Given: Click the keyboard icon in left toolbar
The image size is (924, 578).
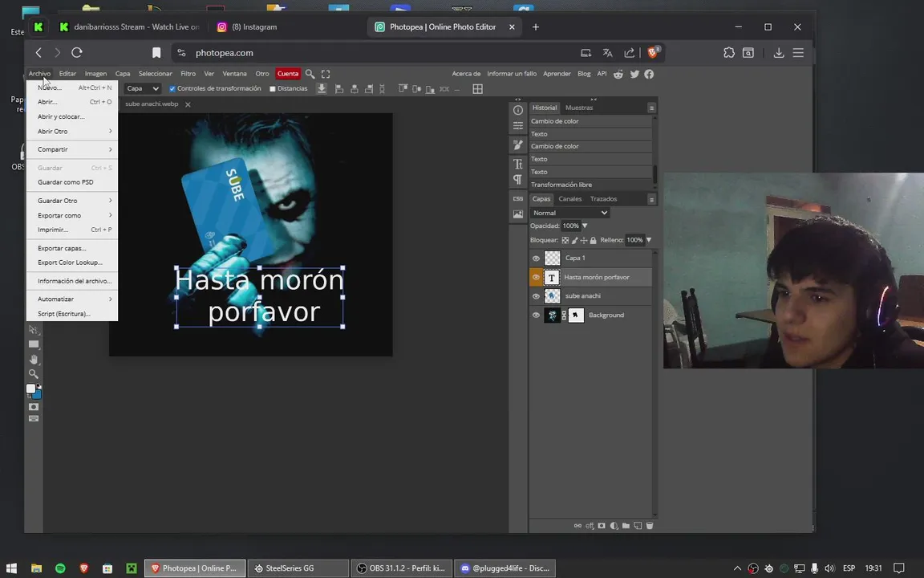Looking at the screenshot, I should (x=34, y=419).
